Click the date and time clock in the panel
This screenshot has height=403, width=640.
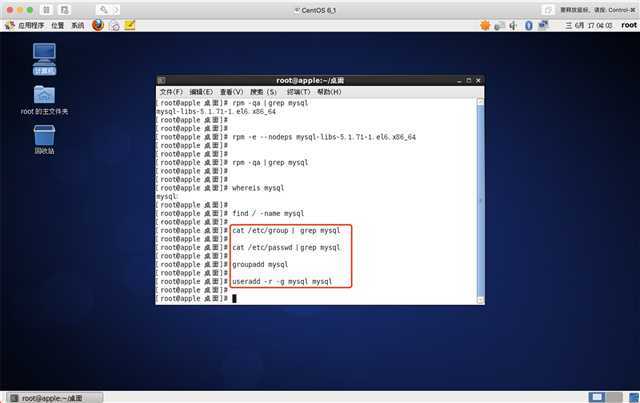coord(589,25)
